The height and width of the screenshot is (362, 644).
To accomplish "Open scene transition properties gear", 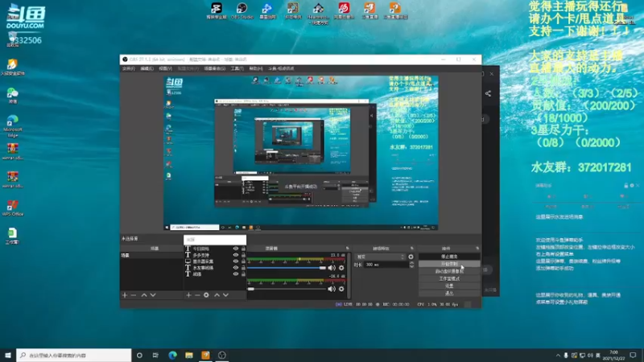I will tap(411, 257).
